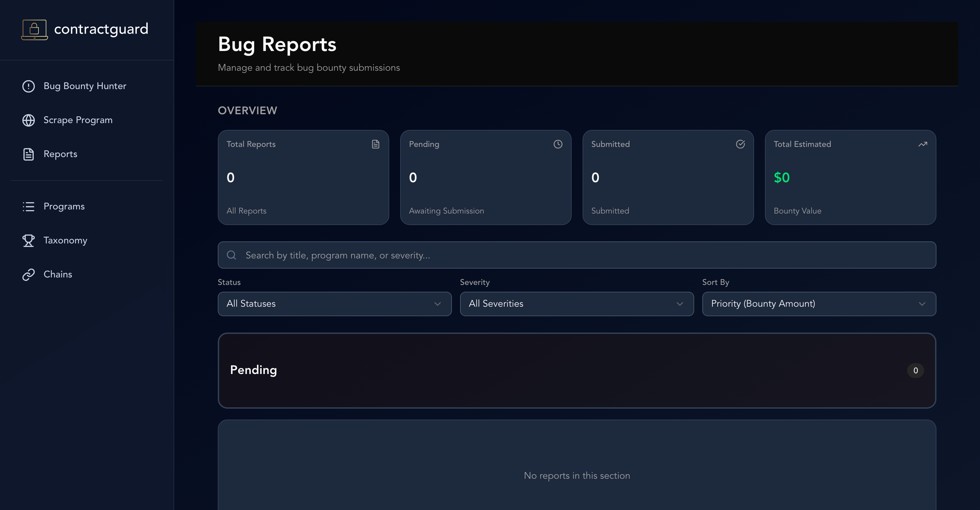Viewport: 980px width, 510px height.
Task: Click the $0 Bounty Value amount
Action: click(x=782, y=177)
